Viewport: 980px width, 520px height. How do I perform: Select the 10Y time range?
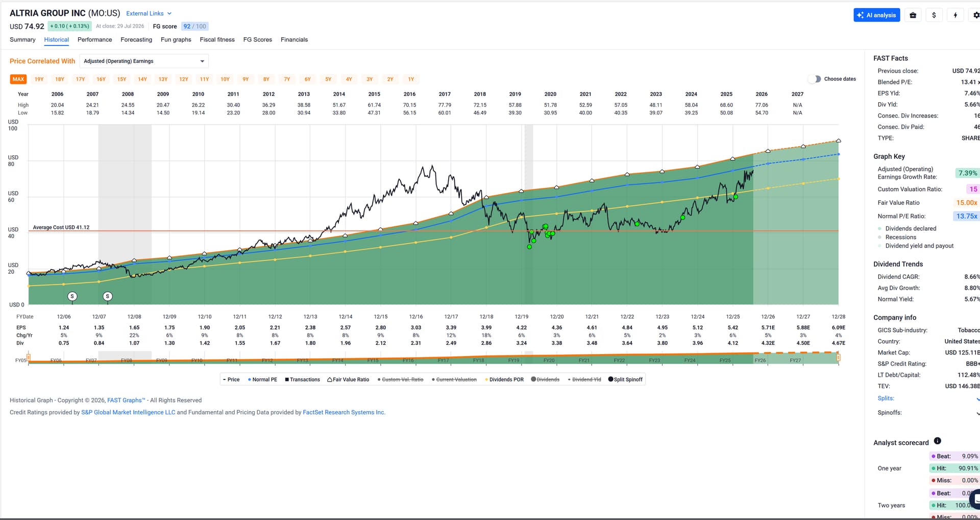click(x=225, y=79)
